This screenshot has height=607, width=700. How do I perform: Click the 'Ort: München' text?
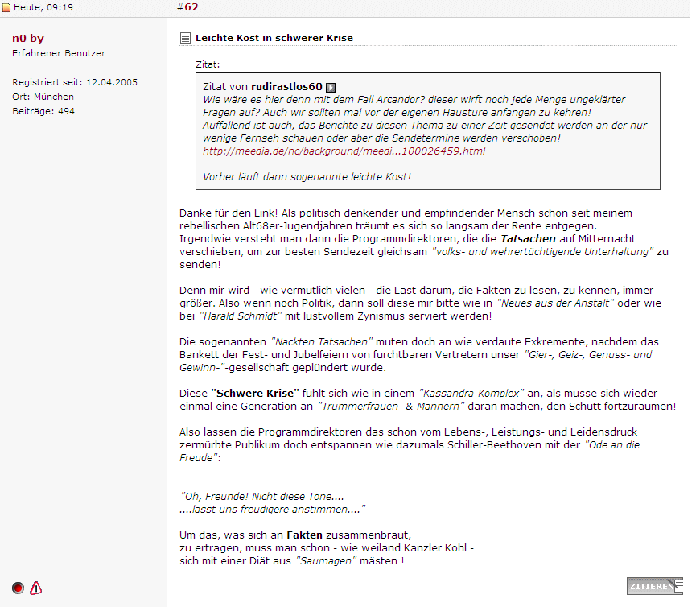point(43,97)
